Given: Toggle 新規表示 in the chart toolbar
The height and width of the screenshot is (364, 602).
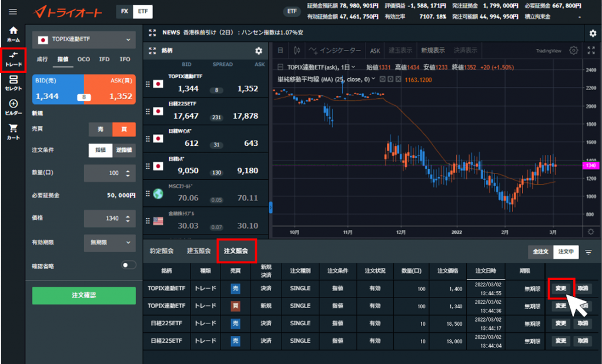Looking at the screenshot, I should tap(433, 51).
